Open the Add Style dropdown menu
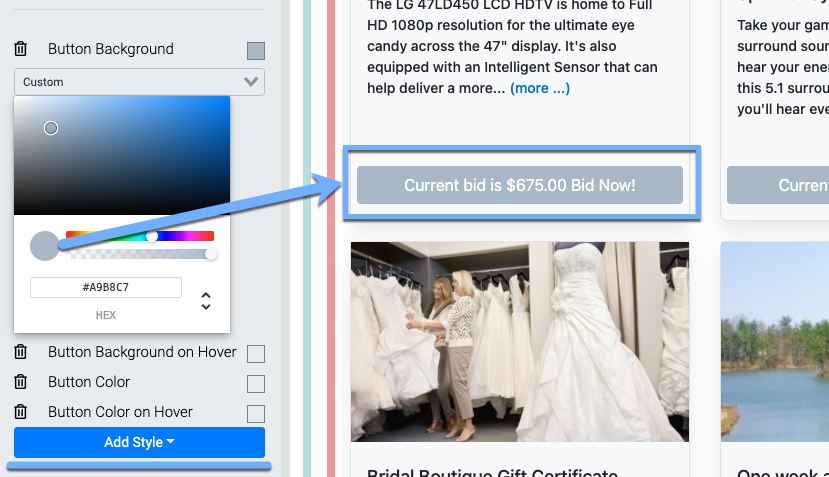 click(x=139, y=442)
